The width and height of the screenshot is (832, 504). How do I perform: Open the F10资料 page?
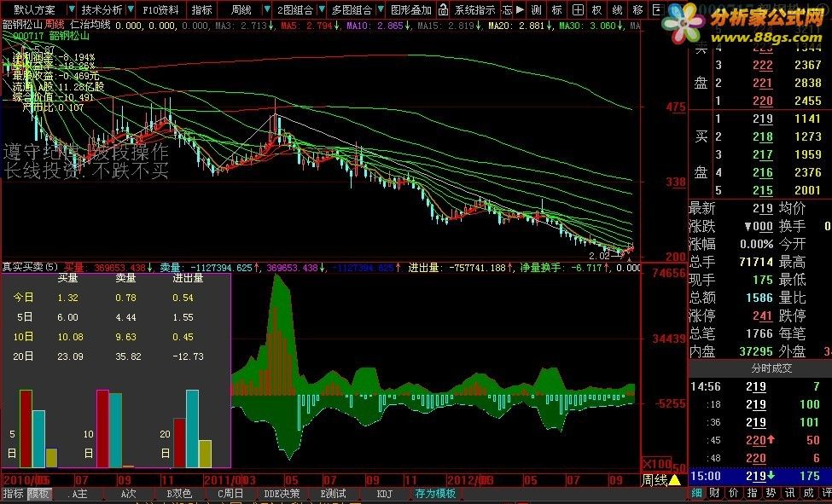click(160, 9)
